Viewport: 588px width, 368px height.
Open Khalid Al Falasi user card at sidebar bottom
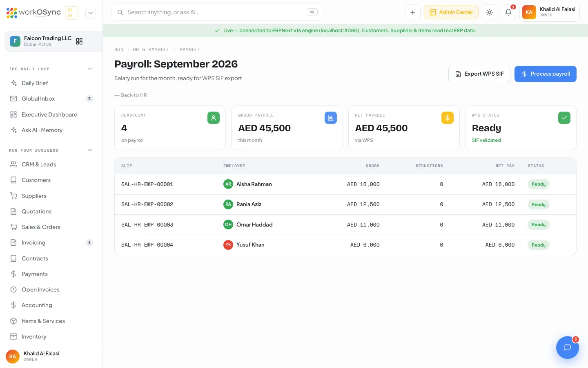tap(51, 356)
